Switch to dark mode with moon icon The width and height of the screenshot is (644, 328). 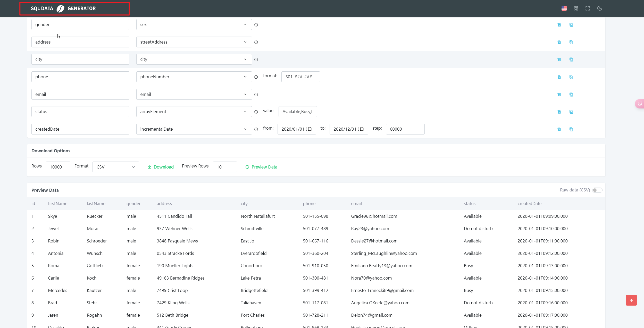(x=599, y=9)
